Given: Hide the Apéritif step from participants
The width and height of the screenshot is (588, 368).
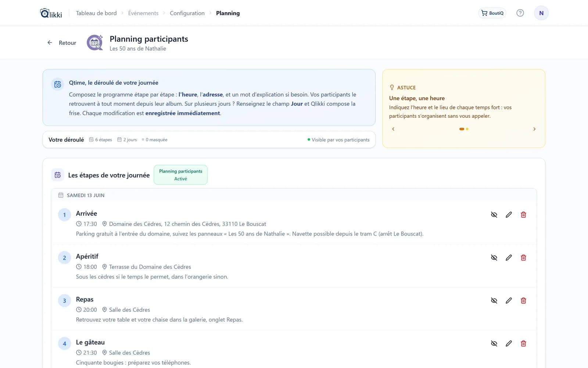Looking at the screenshot, I should point(494,258).
